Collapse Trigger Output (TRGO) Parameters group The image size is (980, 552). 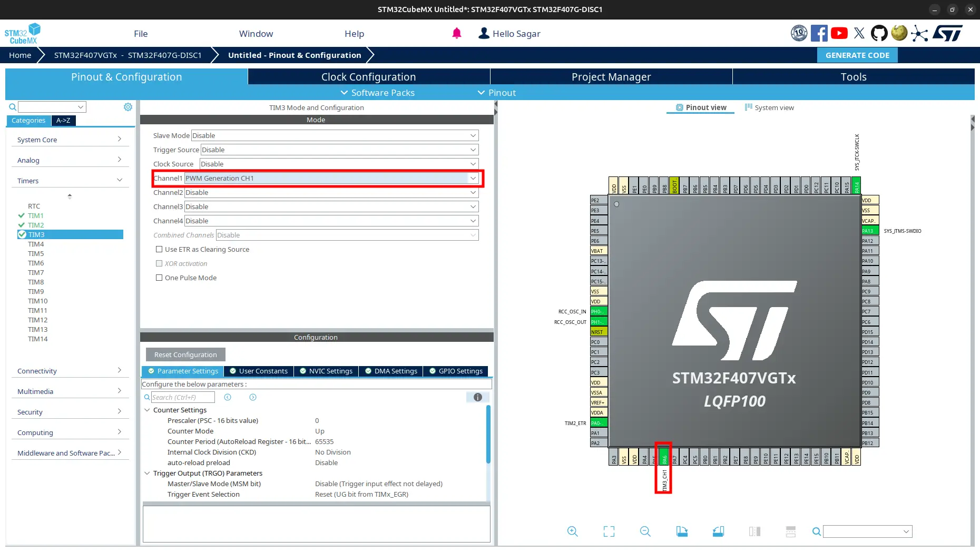pos(147,473)
